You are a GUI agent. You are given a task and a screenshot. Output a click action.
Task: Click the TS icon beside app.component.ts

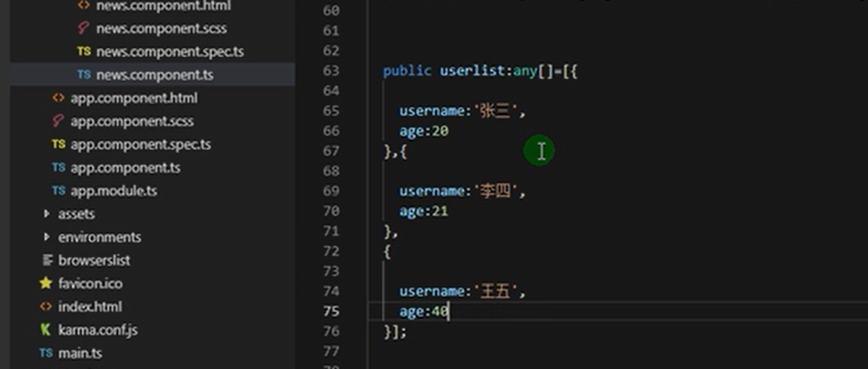(58, 168)
